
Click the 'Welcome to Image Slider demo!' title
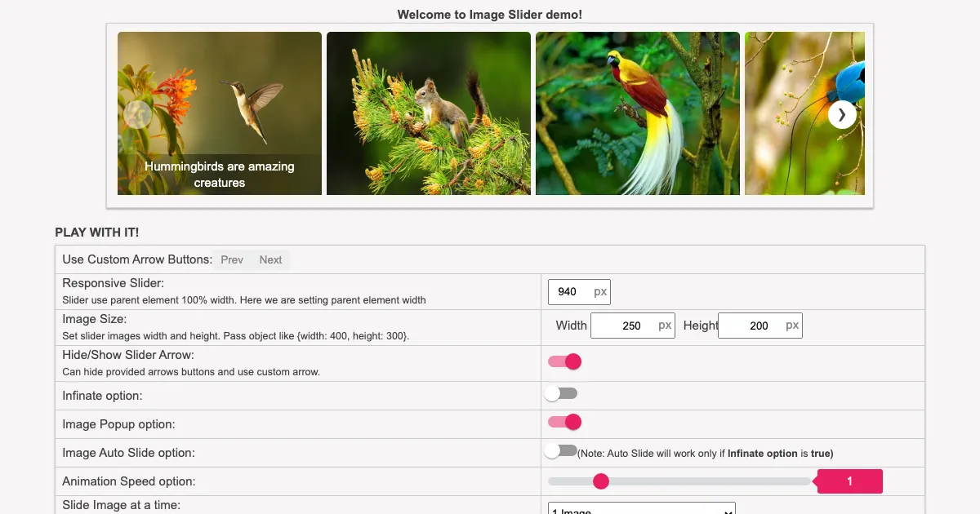pyautogui.click(x=490, y=15)
